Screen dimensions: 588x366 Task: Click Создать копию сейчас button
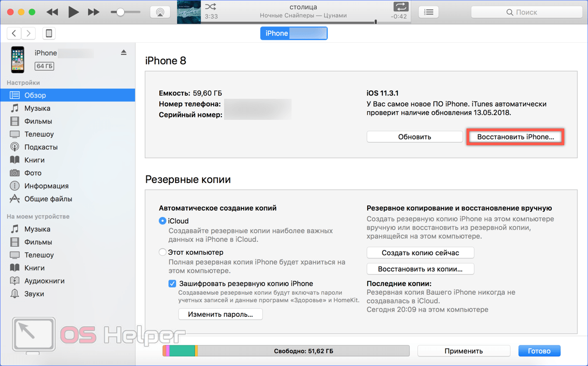tap(421, 253)
